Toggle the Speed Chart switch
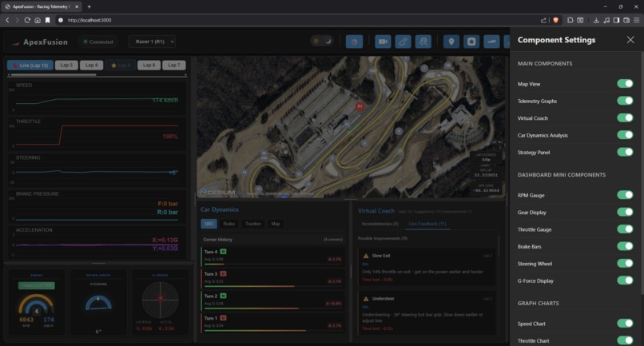This screenshot has width=644, height=346. (x=625, y=324)
